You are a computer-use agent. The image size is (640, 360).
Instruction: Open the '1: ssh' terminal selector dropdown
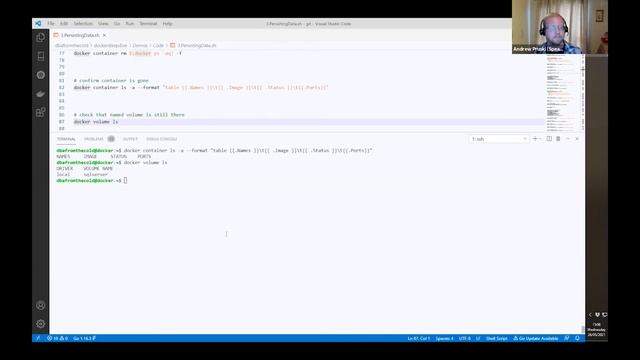pyautogui.click(x=499, y=139)
